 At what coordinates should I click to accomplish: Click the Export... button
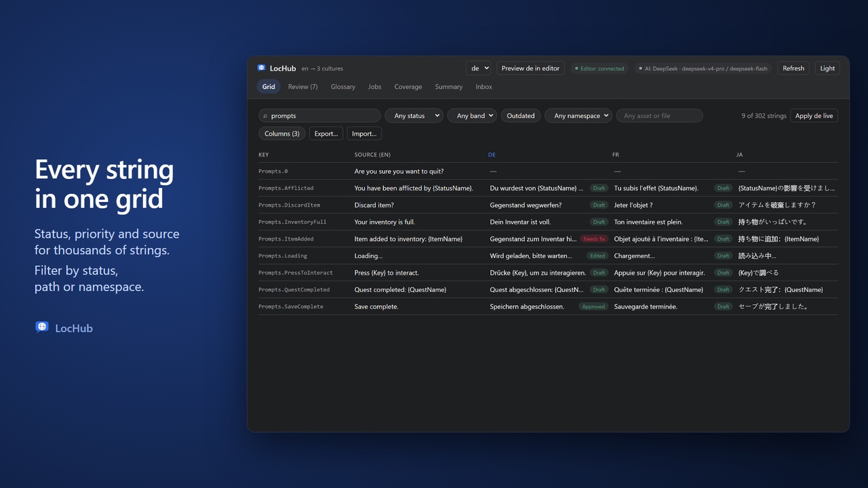pyautogui.click(x=326, y=134)
